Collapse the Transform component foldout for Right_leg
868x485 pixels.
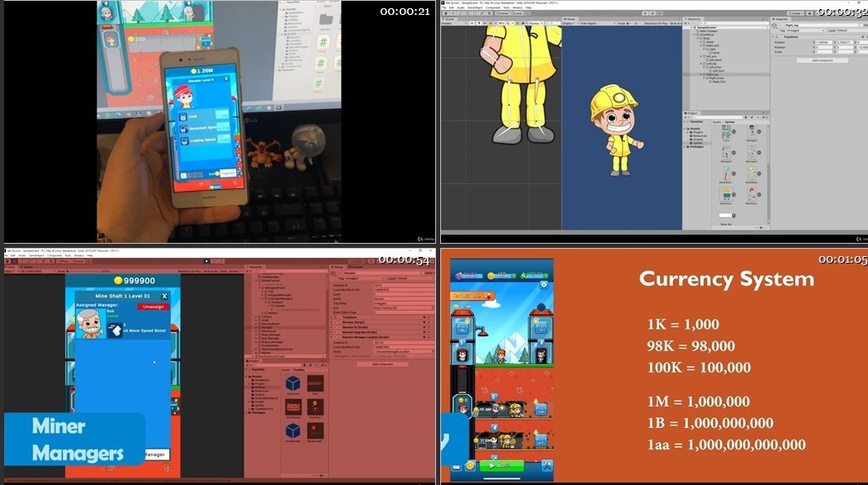[x=774, y=36]
